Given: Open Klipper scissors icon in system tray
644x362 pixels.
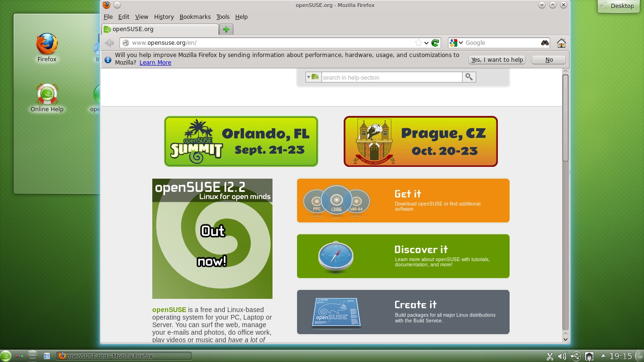Looking at the screenshot, I should click(549, 356).
